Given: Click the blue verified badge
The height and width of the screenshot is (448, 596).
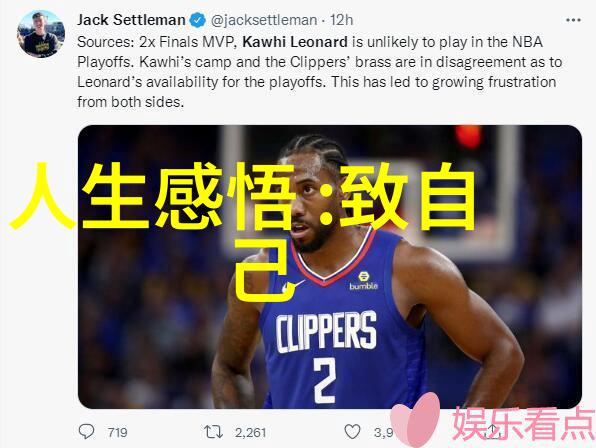Looking at the screenshot, I should point(197,20).
